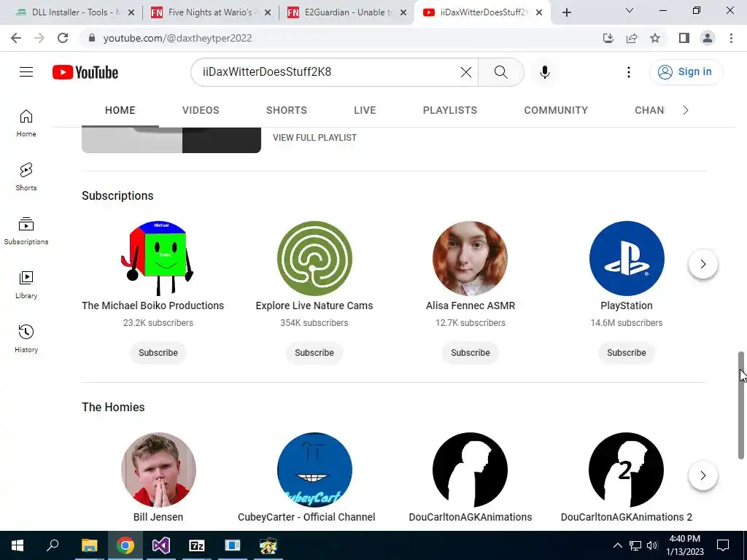This screenshot has height=560, width=747.
Task: Share this page from the address bar
Action: [x=632, y=38]
